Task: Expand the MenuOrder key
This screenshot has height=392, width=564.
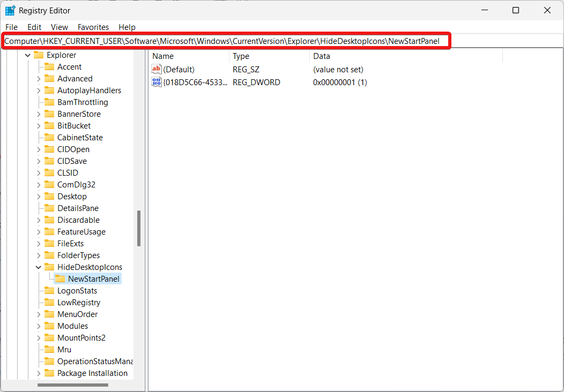Action: 39,314
